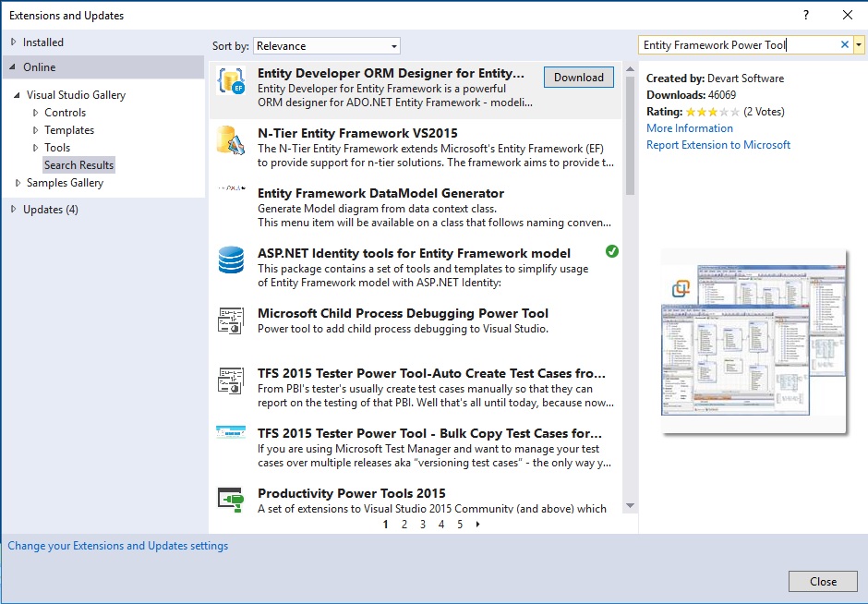Go to results page 3
This screenshot has width=868, height=604.
pyautogui.click(x=422, y=524)
